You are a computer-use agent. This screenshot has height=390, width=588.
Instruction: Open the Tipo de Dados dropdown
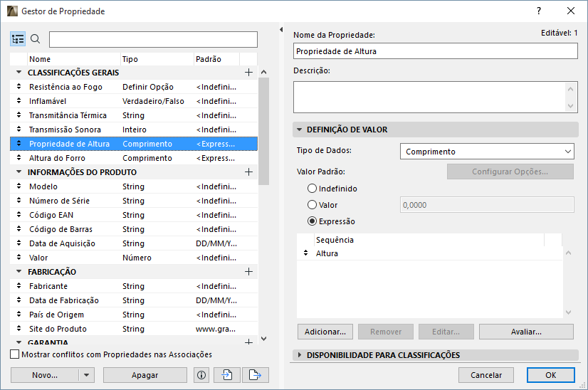(487, 152)
